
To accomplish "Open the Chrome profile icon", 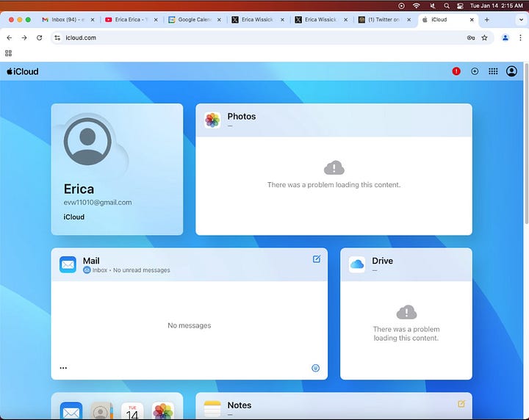I will [x=505, y=37].
